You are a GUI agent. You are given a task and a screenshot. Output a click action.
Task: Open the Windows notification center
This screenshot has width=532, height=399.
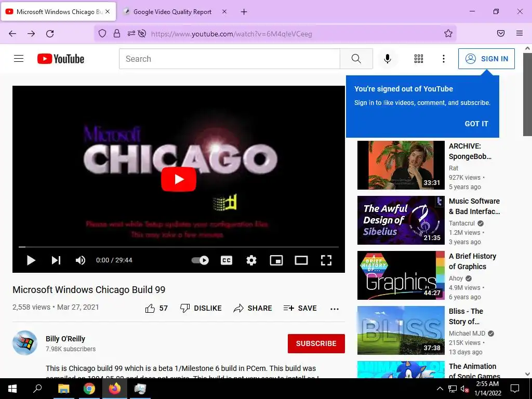pos(515,389)
